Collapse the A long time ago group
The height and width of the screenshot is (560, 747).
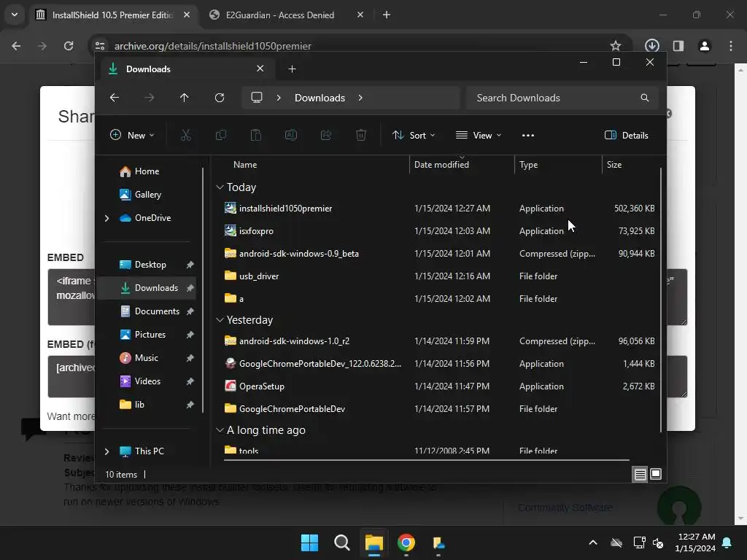tap(220, 430)
